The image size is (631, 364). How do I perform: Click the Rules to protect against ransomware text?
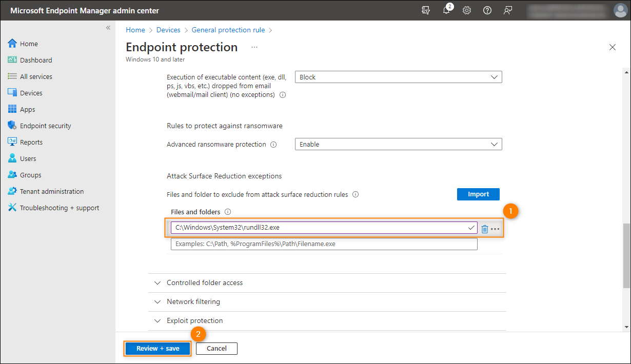tap(225, 126)
